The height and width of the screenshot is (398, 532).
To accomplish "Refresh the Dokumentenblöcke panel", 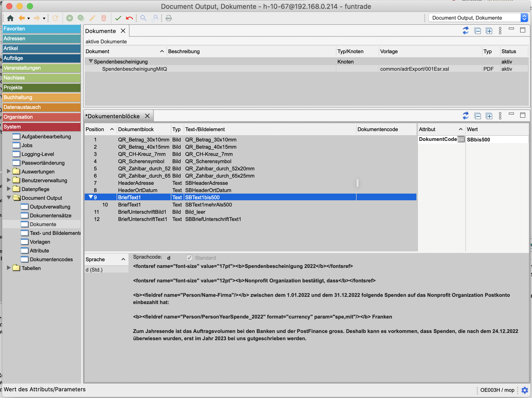I will coord(465,116).
